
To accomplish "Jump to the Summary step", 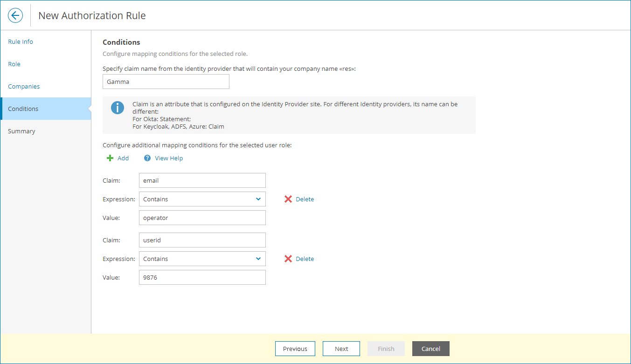I will tap(21, 131).
